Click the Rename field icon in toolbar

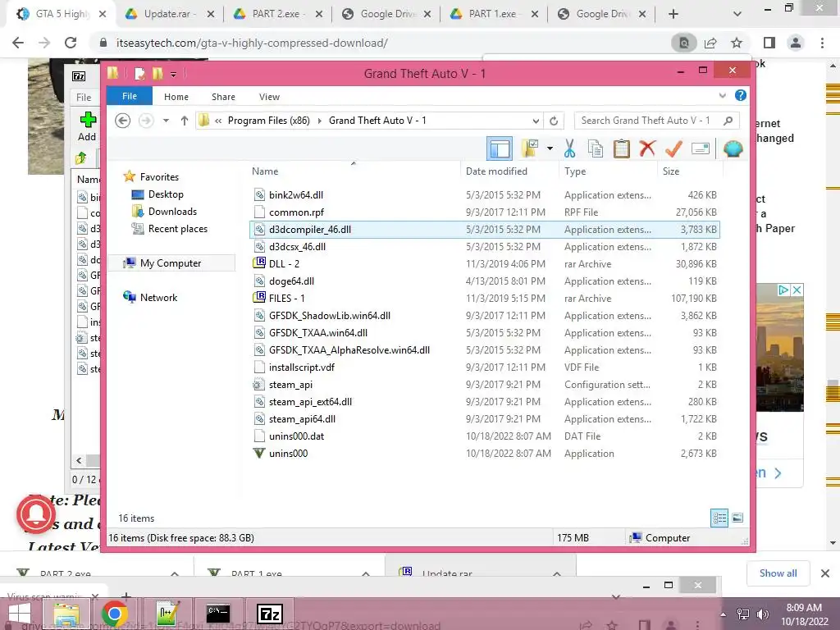(x=701, y=148)
